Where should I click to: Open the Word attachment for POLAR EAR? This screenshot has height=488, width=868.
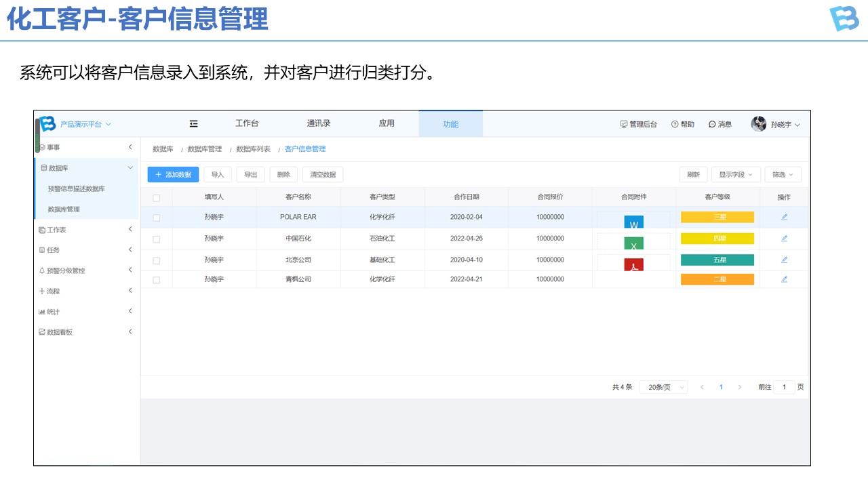pyautogui.click(x=633, y=222)
